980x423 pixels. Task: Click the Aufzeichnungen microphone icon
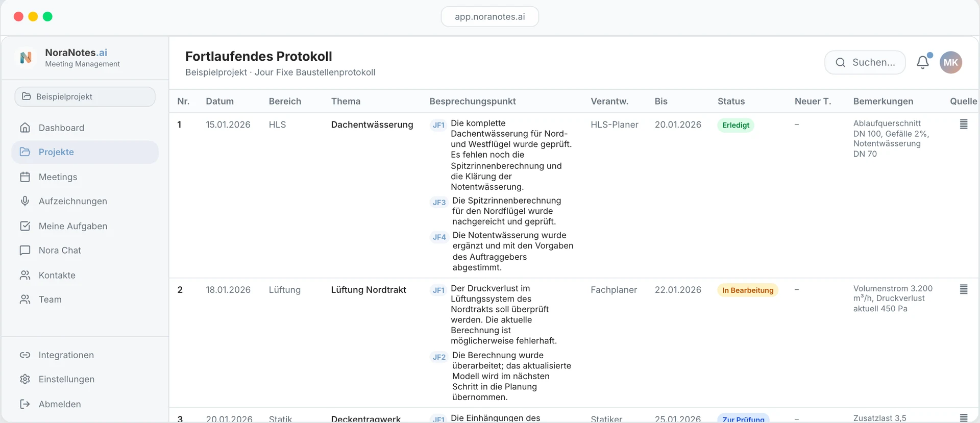[x=25, y=201]
